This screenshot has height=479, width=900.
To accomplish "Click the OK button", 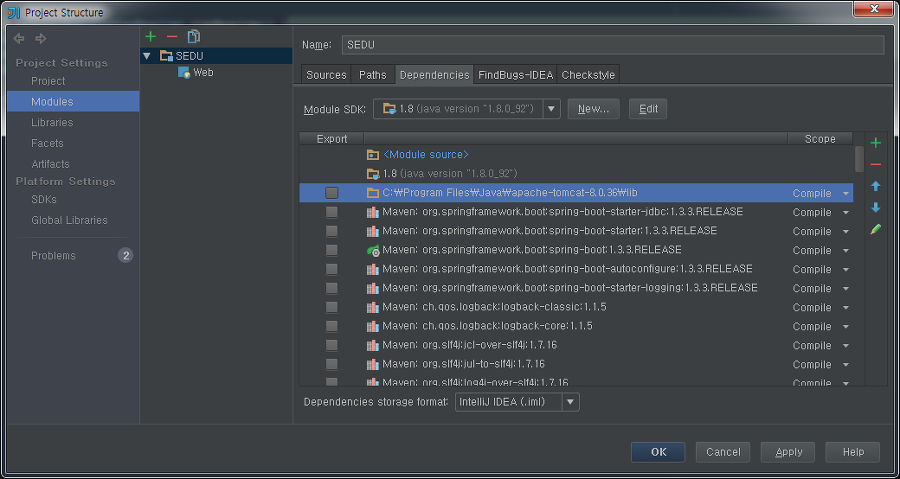I will (658, 452).
